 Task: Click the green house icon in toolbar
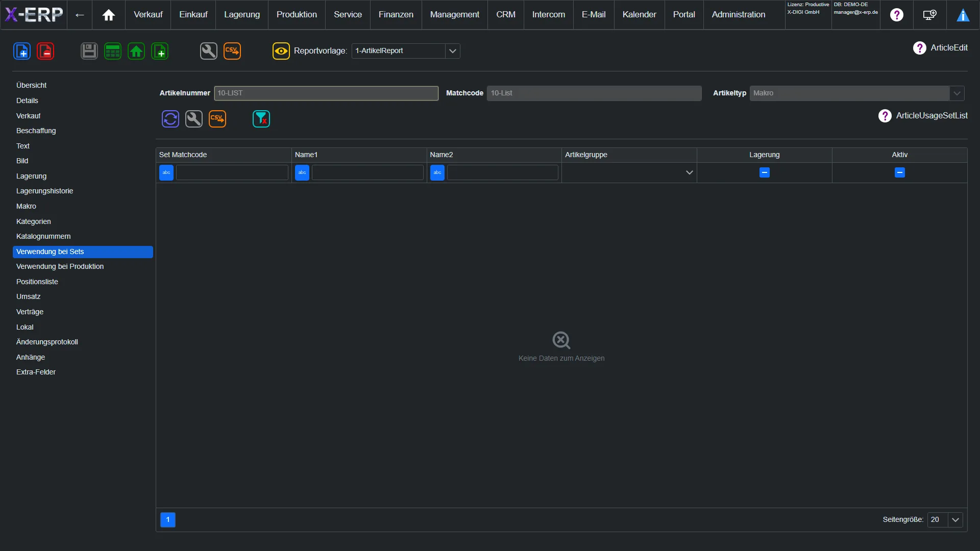click(136, 51)
